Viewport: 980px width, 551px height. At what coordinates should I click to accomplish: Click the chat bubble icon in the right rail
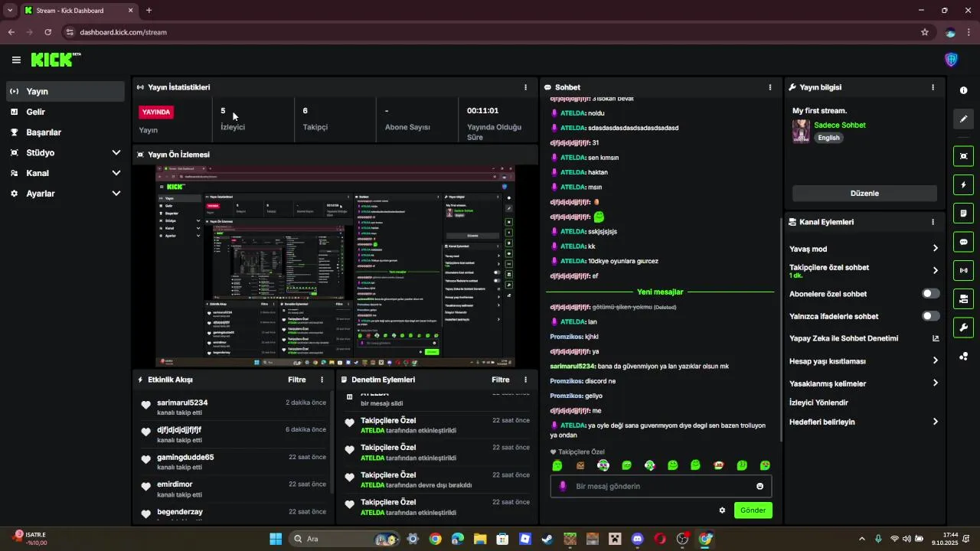963,242
